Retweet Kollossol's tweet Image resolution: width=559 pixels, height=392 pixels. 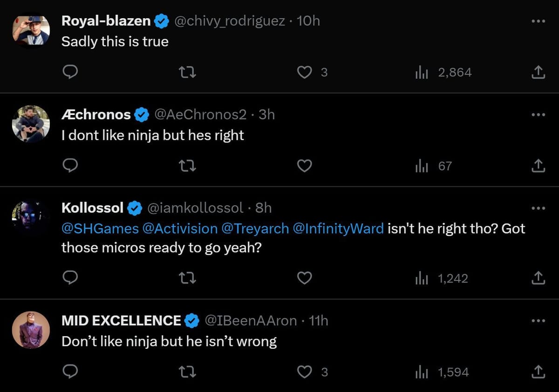pyautogui.click(x=188, y=278)
